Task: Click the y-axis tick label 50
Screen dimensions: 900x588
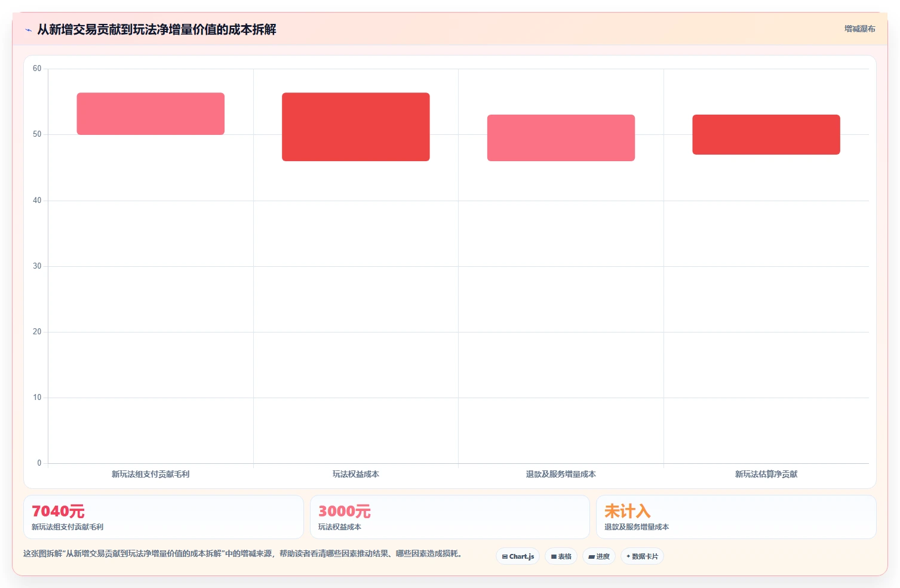Action: pos(37,134)
